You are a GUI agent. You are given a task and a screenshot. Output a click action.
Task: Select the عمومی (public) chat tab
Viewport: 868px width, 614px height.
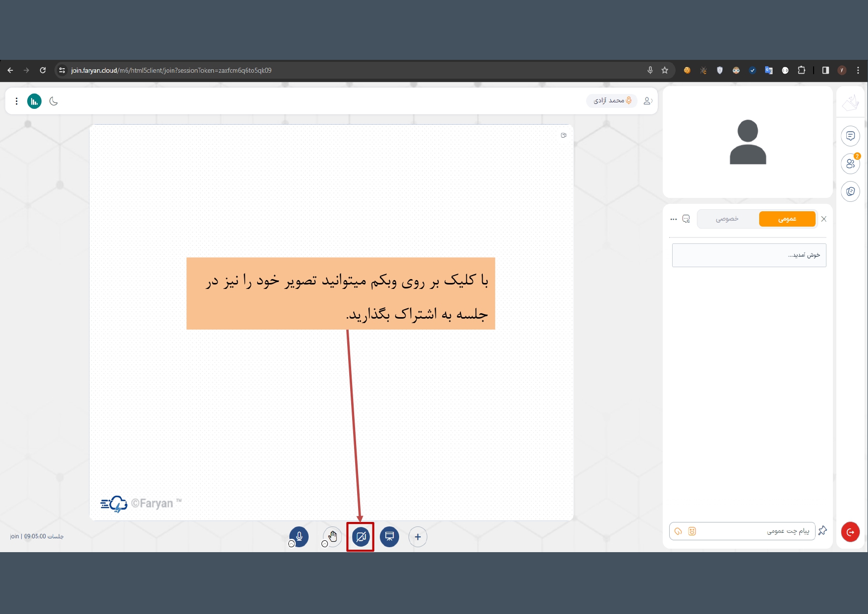coord(787,219)
